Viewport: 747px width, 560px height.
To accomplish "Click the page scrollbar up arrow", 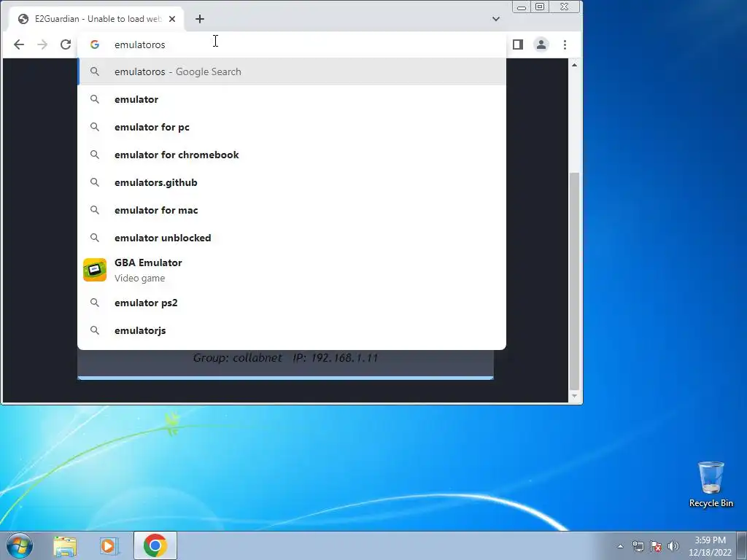I will [x=575, y=65].
